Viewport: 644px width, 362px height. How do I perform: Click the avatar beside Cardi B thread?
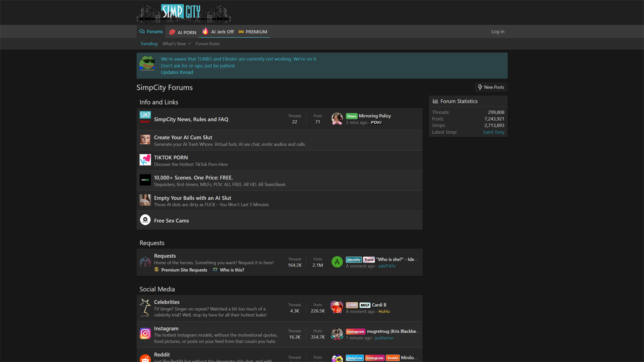point(337,307)
